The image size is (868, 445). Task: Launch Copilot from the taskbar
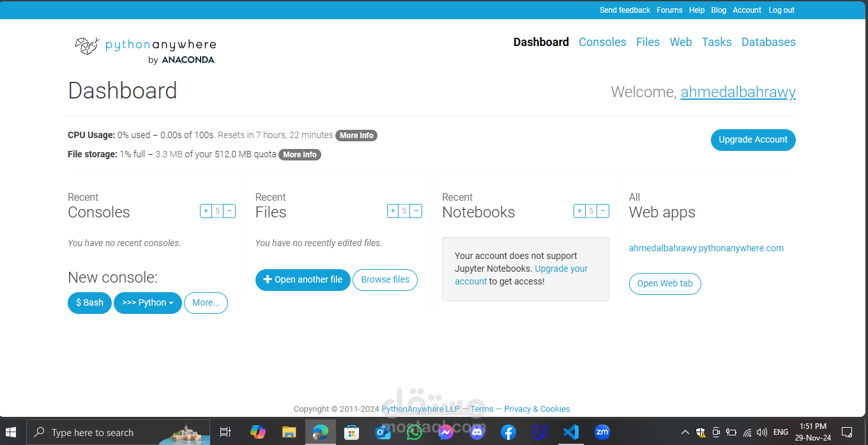tap(258, 432)
